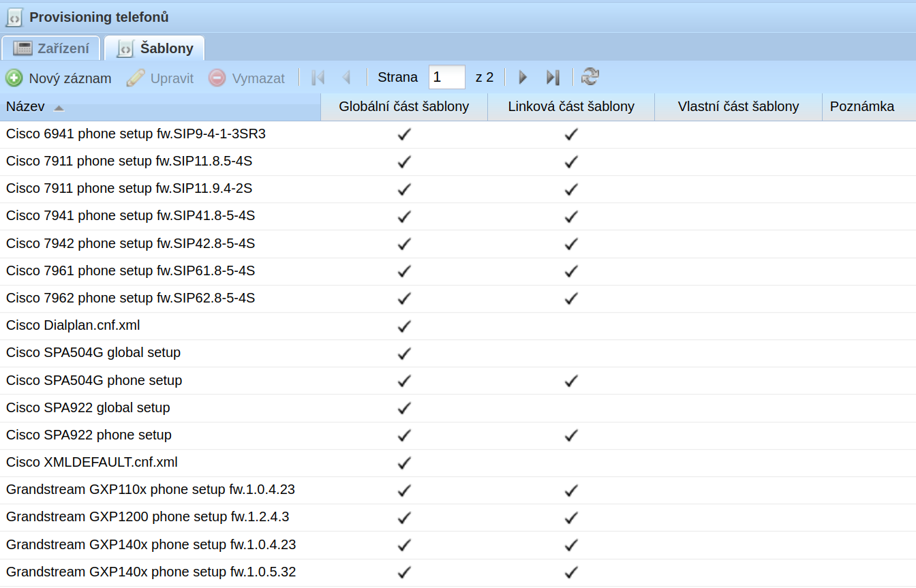This screenshot has height=588, width=916.
Task: Select the Cisco SPA922 global setup row
Action: [458, 408]
